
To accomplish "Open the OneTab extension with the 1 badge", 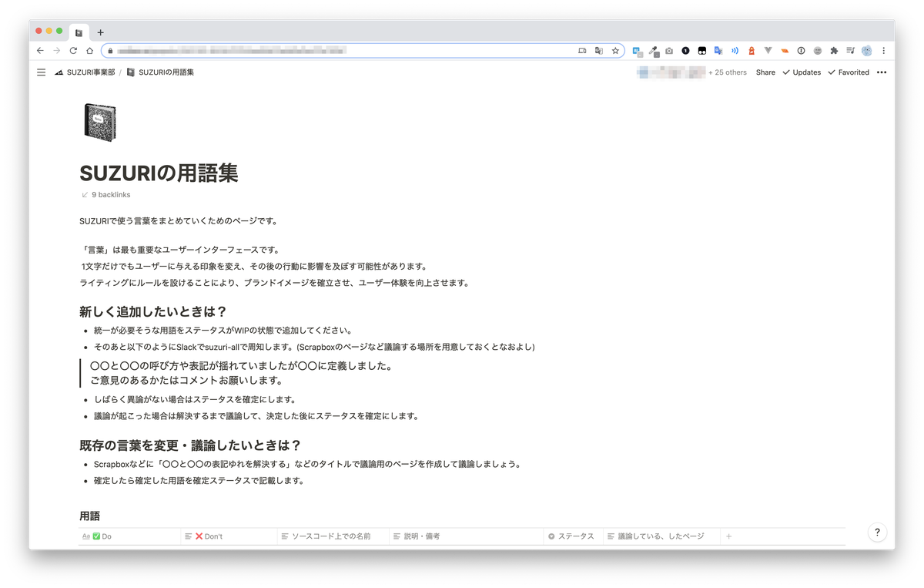I will [x=685, y=50].
